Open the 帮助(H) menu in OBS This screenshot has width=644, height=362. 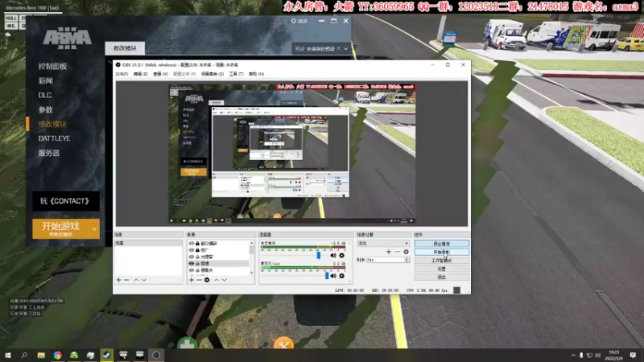pos(256,74)
